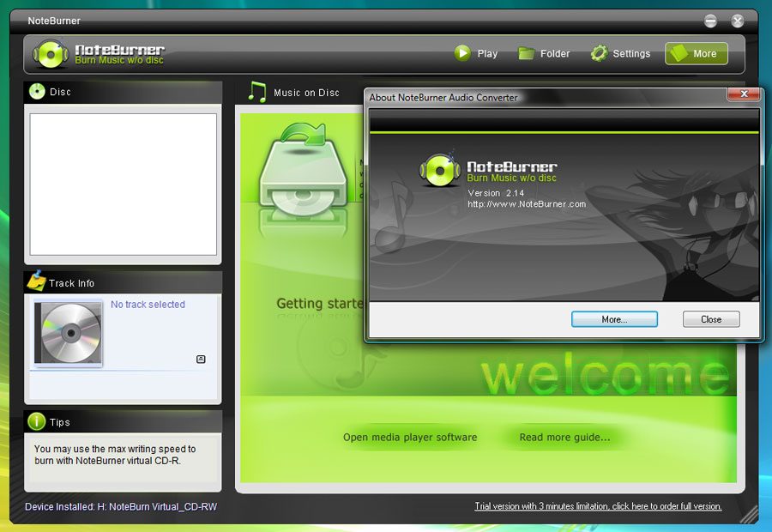Screen dimensions: 772x532
Task: Click the Disc panel header label
Action: (60, 92)
